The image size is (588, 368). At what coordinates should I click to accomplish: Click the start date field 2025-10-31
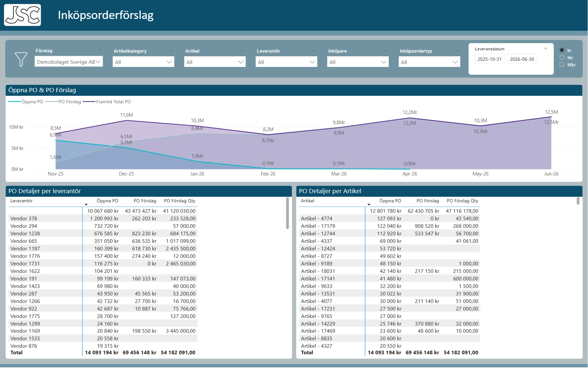point(489,59)
